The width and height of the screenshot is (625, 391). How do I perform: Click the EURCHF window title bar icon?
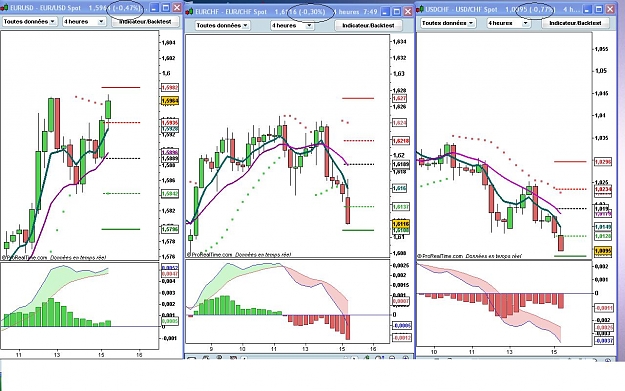pyautogui.click(x=190, y=12)
